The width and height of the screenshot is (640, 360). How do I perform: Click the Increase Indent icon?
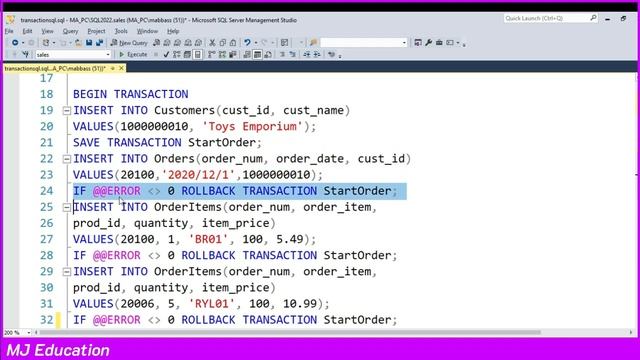coord(317,54)
